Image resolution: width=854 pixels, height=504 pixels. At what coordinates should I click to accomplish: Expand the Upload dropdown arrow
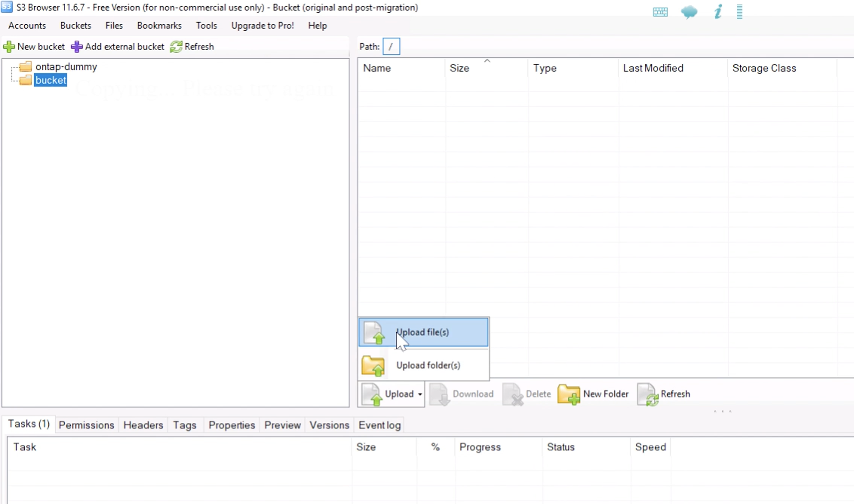coord(420,394)
